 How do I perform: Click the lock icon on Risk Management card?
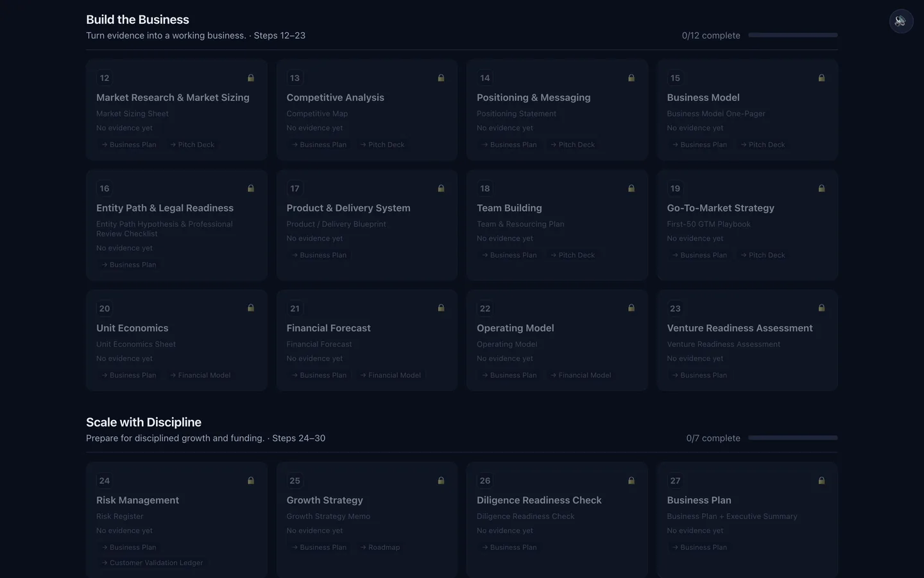pyautogui.click(x=251, y=480)
